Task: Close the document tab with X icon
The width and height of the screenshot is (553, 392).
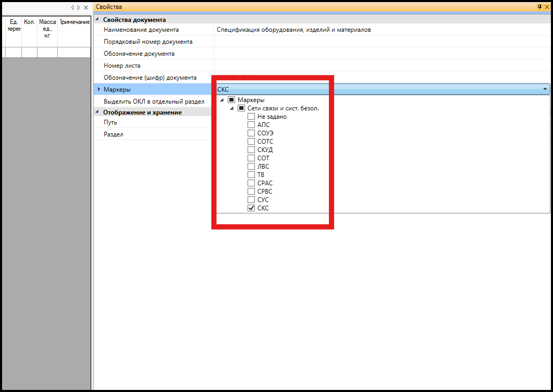Action: point(85,8)
